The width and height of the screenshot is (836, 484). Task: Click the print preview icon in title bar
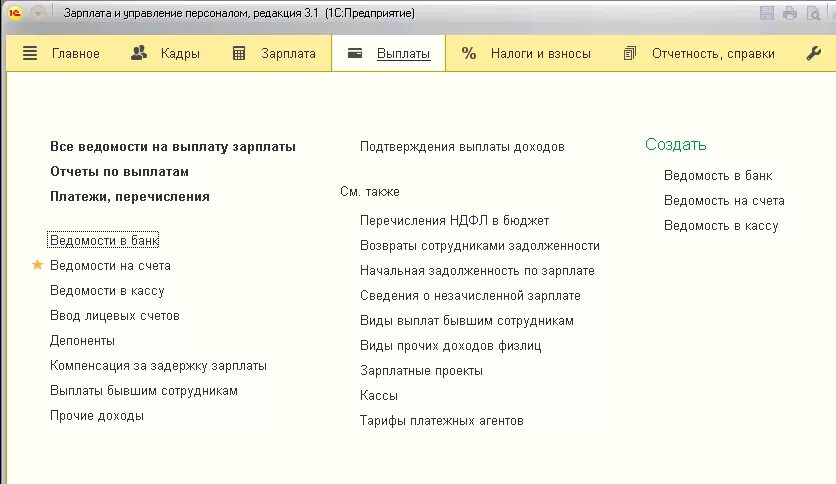tap(814, 13)
